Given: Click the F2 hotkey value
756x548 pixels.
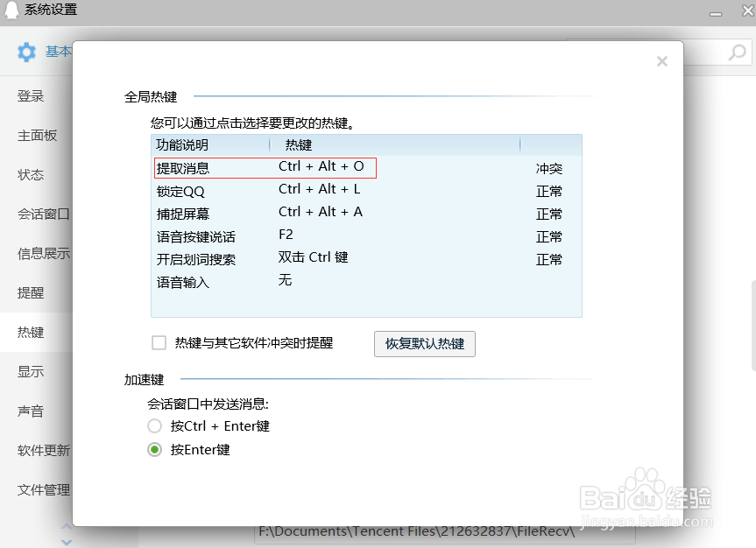Looking at the screenshot, I should point(286,235).
